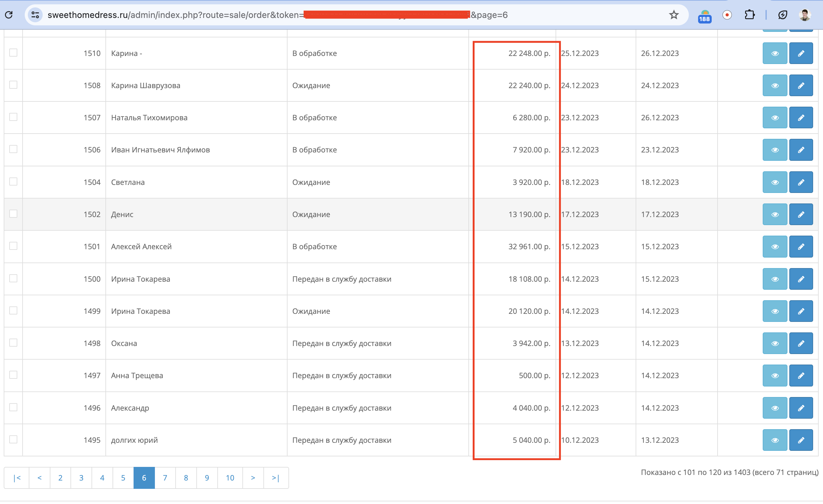Go to pagination page 7

tap(165, 478)
